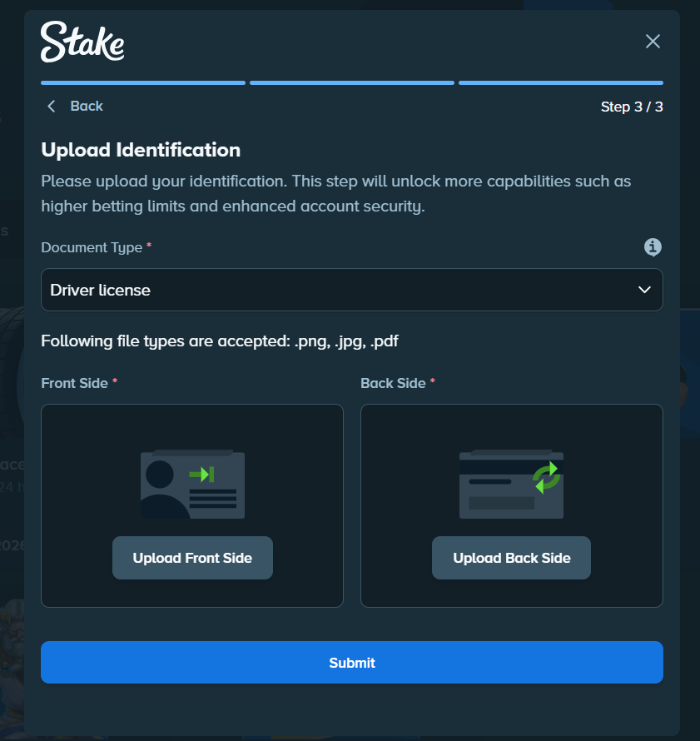Expand document options from the Driver license selector
The image size is (700, 741).
(x=351, y=290)
